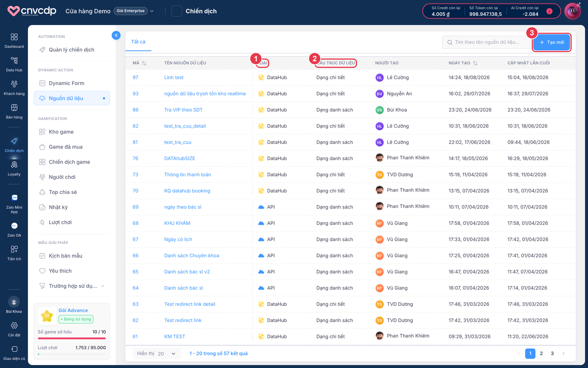Select the Chiến dịch rocket icon

click(14, 141)
